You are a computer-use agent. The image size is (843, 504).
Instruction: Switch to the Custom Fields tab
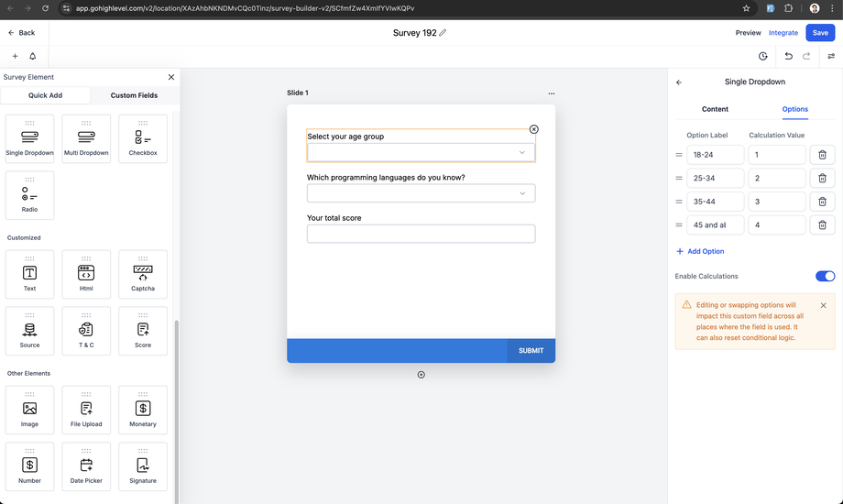[x=134, y=95]
